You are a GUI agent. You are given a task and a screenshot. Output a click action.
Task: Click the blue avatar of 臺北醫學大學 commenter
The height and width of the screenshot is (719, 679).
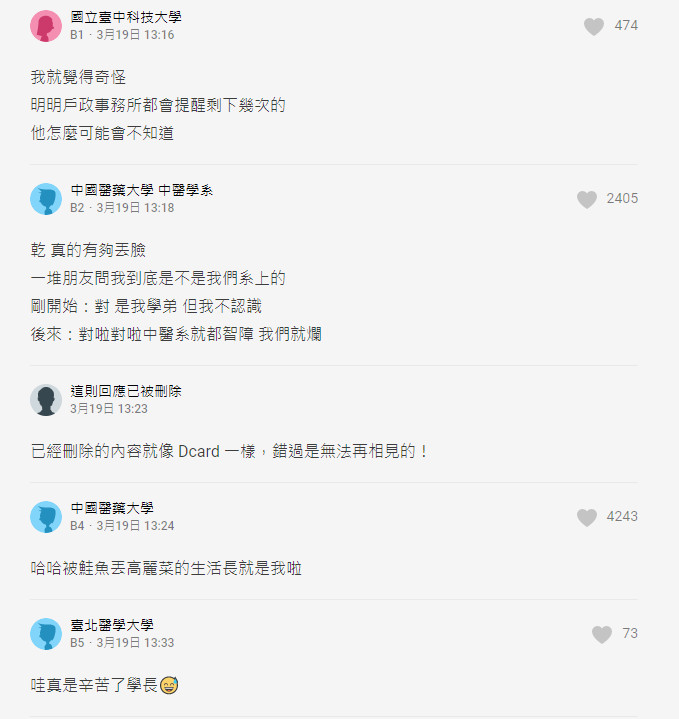tap(46, 634)
